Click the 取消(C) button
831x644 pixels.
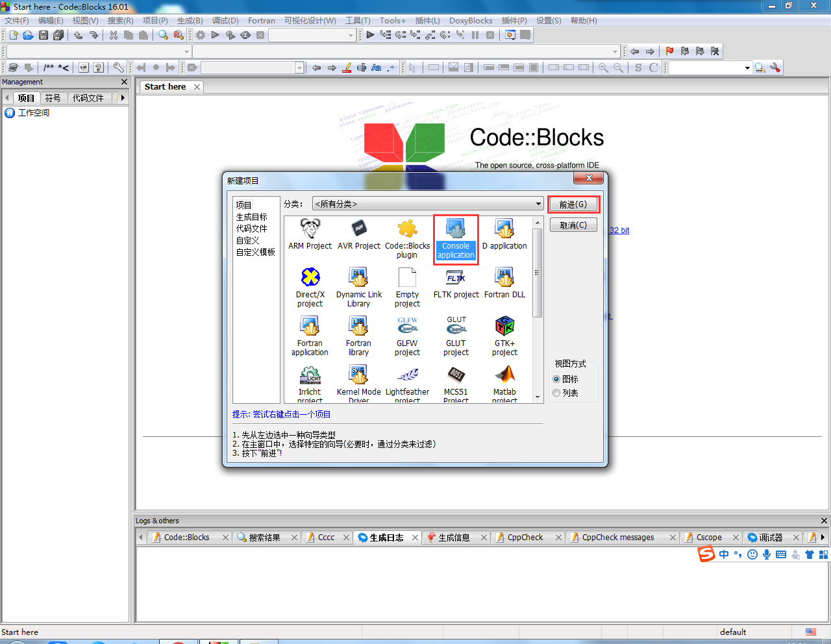coord(573,225)
